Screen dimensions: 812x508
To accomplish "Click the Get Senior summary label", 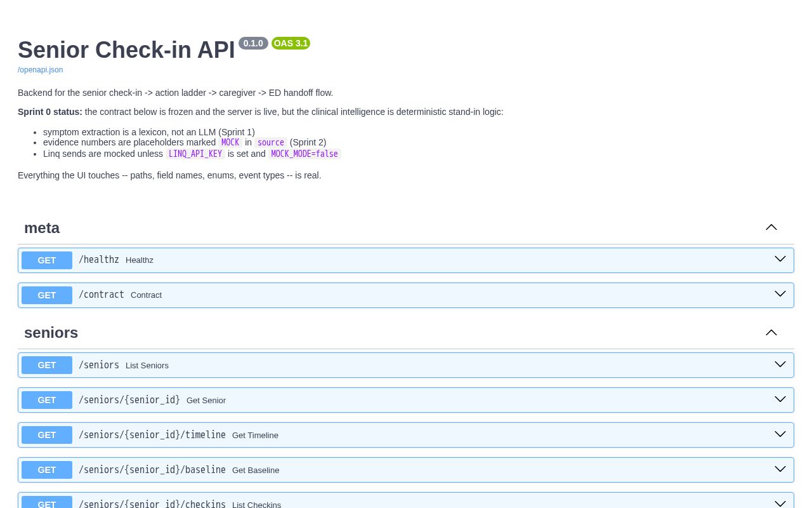I will pos(206,401).
